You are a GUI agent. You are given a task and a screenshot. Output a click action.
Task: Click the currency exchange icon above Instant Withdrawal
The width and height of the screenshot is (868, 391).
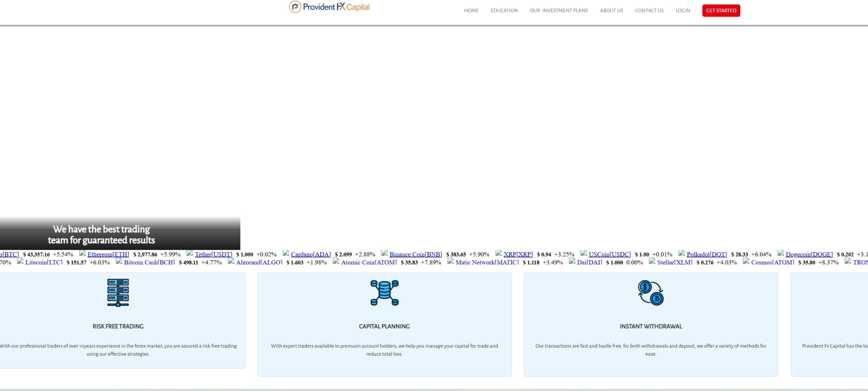pyautogui.click(x=650, y=292)
